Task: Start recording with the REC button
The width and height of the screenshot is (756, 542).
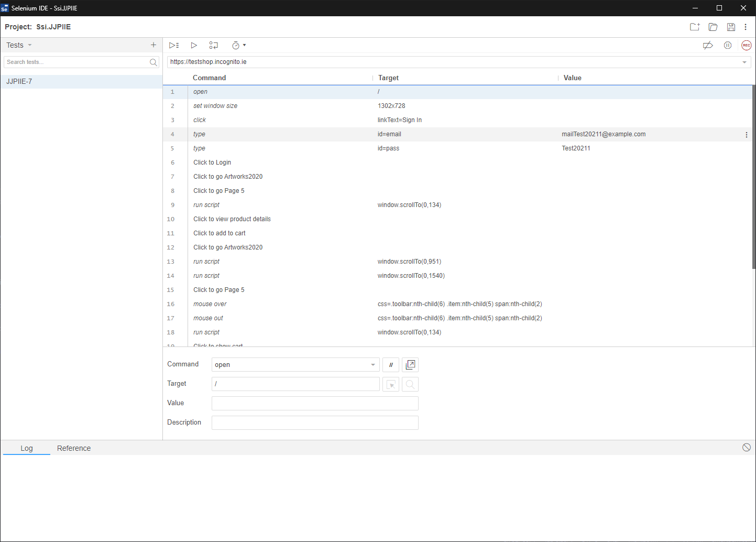Action: pos(747,46)
